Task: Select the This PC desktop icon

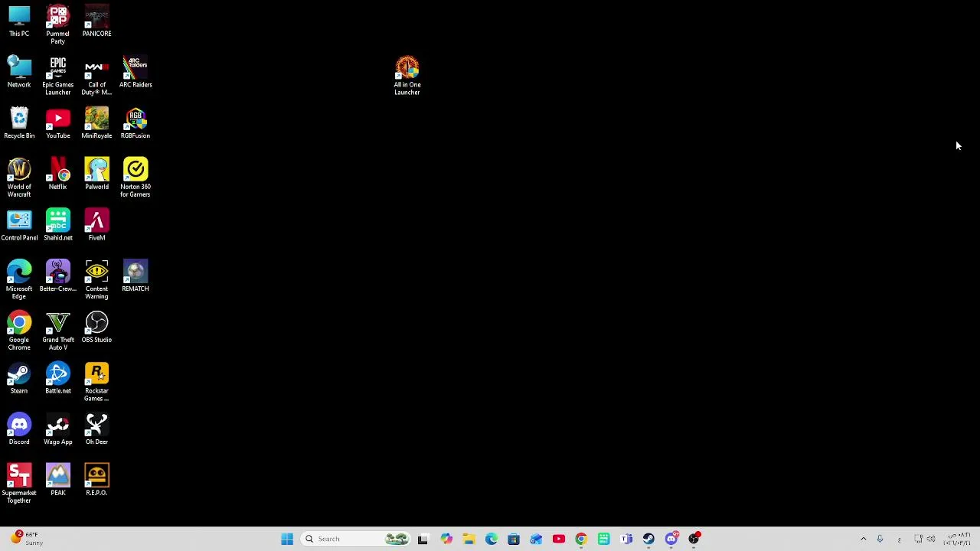Action: click(x=19, y=21)
